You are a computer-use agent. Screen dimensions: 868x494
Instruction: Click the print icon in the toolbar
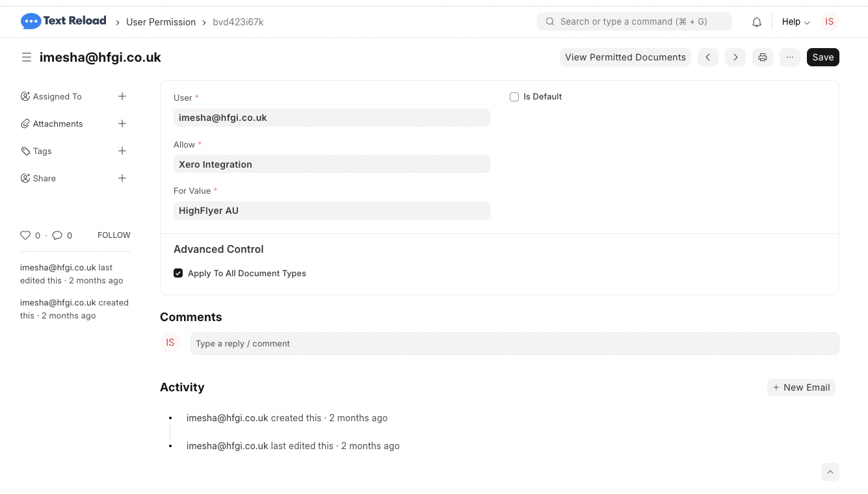coord(762,57)
